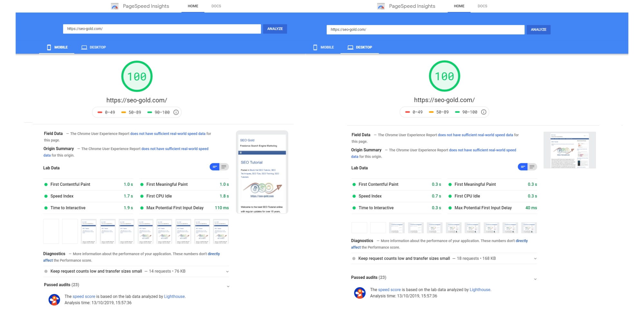Click the desktop 100 score gauge
The height and width of the screenshot is (322, 644).
click(444, 76)
